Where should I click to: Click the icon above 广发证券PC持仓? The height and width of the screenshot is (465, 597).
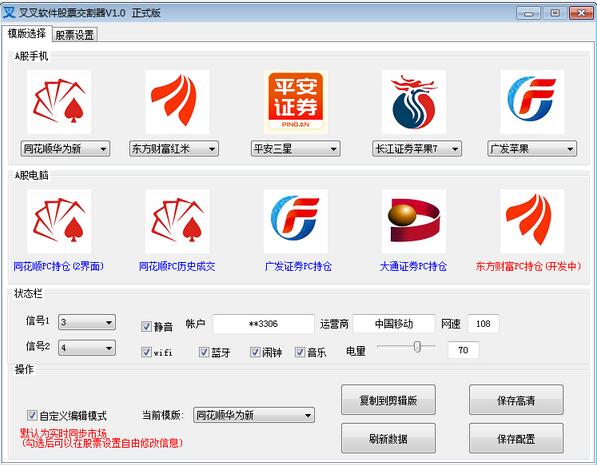[295, 221]
